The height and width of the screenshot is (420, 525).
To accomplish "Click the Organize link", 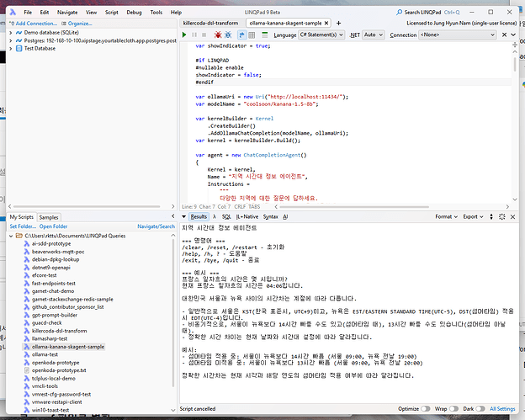I will click(x=80, y=24).
